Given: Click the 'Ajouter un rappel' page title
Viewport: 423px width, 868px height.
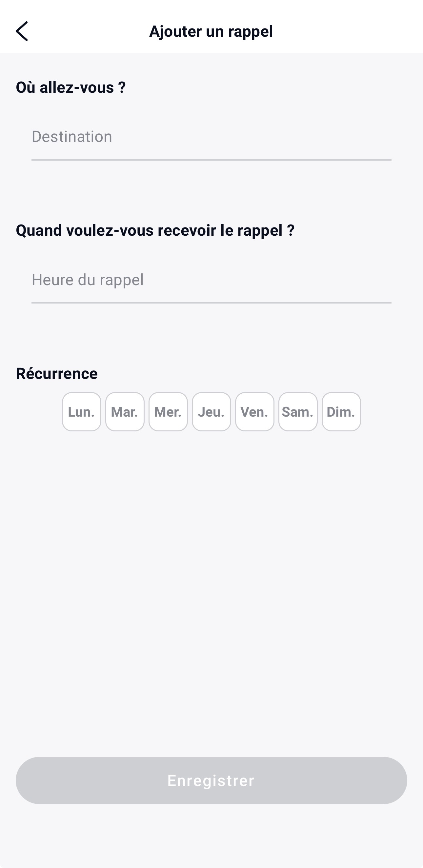Looking at the screenshot, I should click(x=211, y=31).
